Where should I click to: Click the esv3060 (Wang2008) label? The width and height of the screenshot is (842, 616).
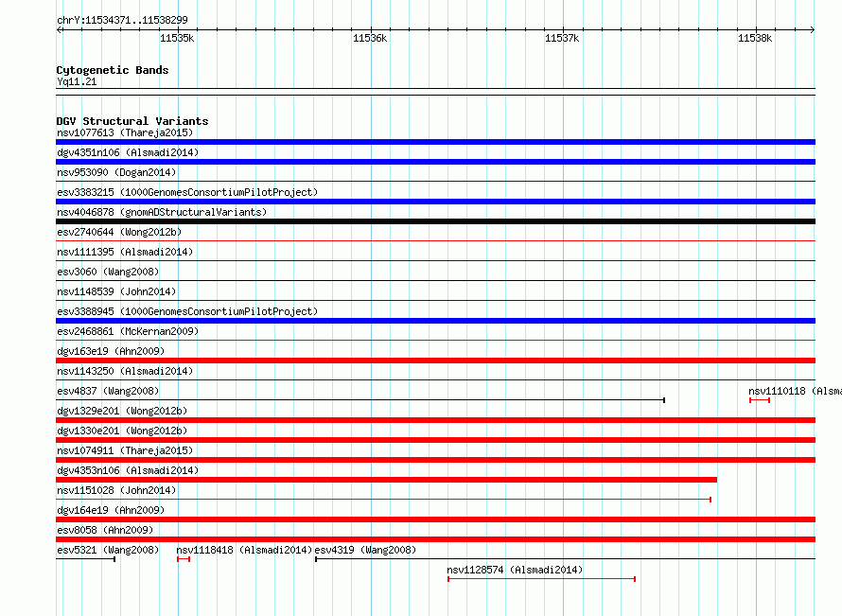pos(108,272)
